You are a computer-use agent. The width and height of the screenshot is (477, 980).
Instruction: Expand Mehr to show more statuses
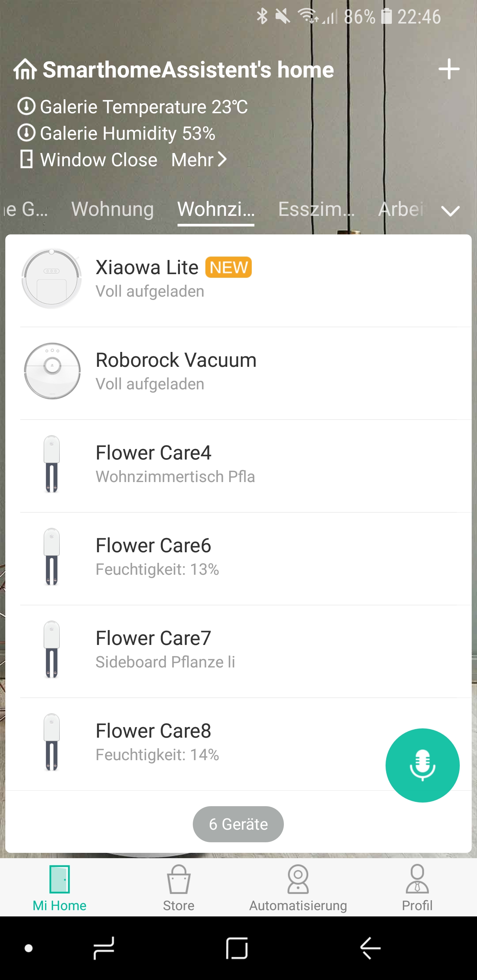pos(199,159)
